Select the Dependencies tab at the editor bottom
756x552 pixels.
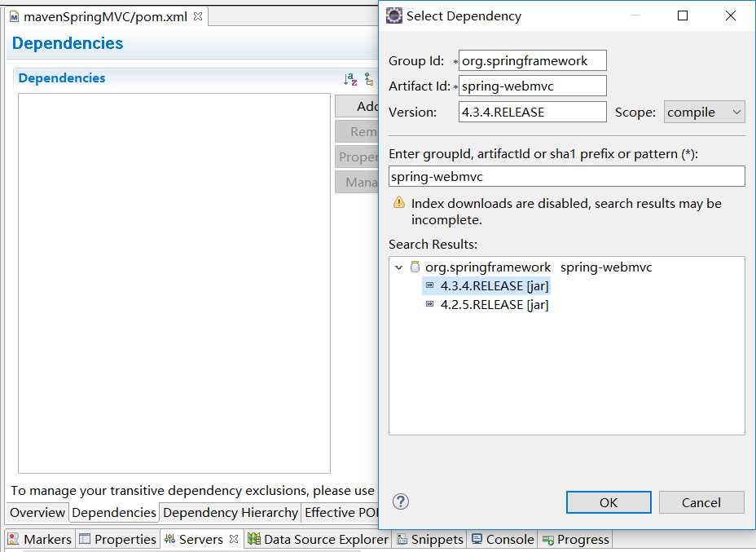114,512
